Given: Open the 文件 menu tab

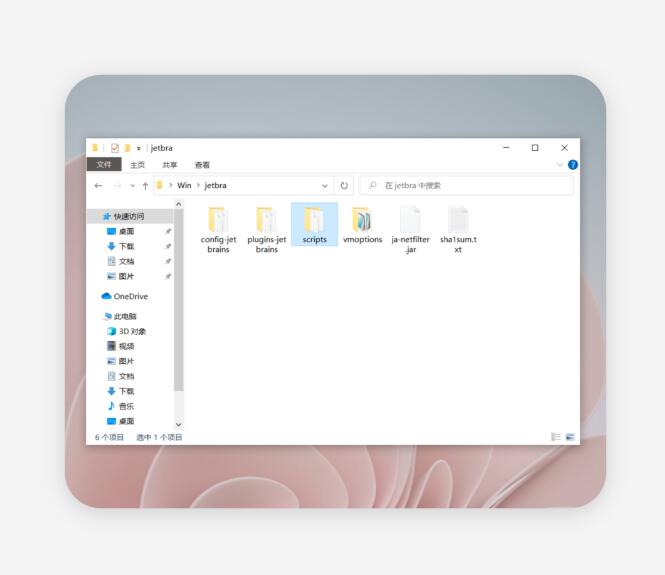Looking at the screenshot, I should (x=104, y=165).
